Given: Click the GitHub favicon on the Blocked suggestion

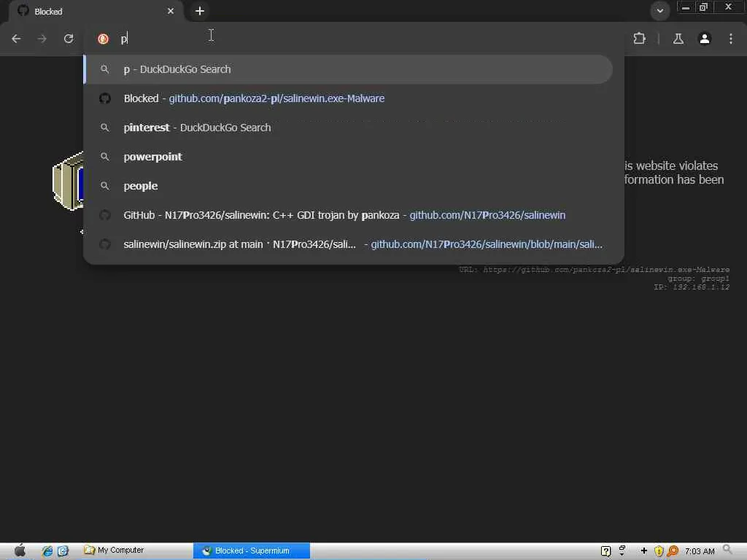Looking at the screenshot, I should pyautogui.click(x=105, y=98).
